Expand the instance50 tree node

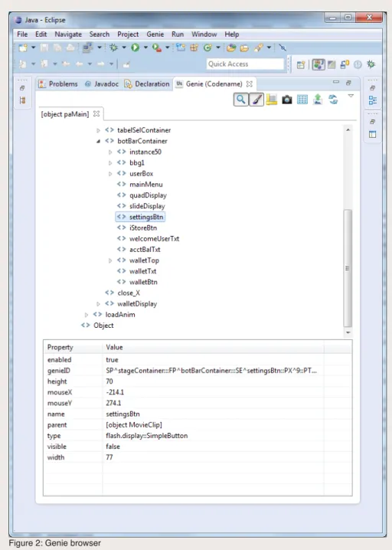[x=110, y=152]
